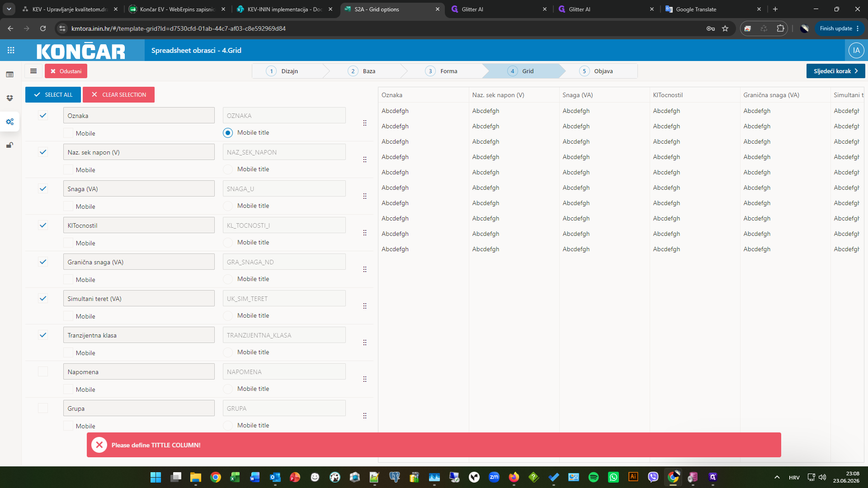The image size is (868, 488).
Task: Click the Naz. sek napon (V) grid header
Action: click(x=514, y=95)
